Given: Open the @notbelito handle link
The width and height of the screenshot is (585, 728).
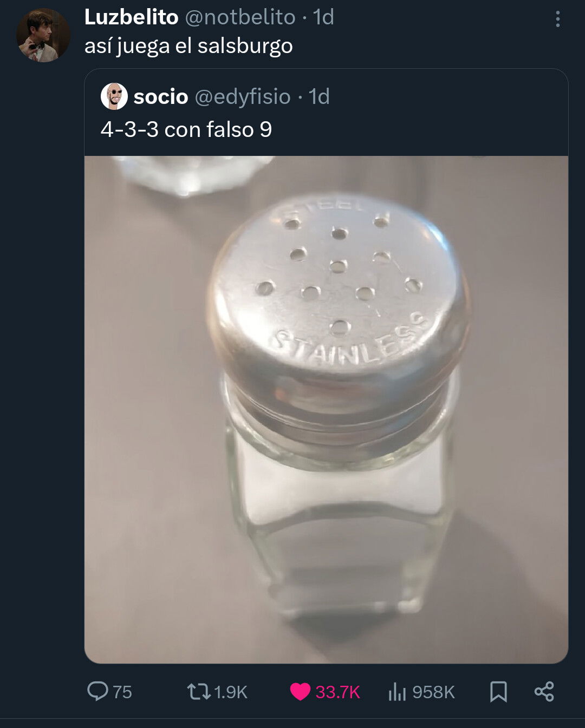Looking at the screenshot, I should click(x=240, y=17).
